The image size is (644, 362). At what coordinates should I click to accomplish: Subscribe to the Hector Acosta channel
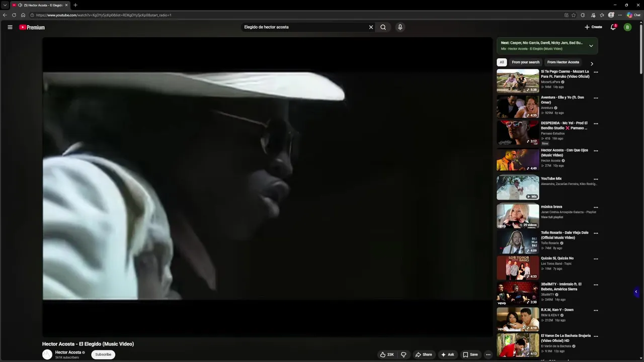click(103, 354)
